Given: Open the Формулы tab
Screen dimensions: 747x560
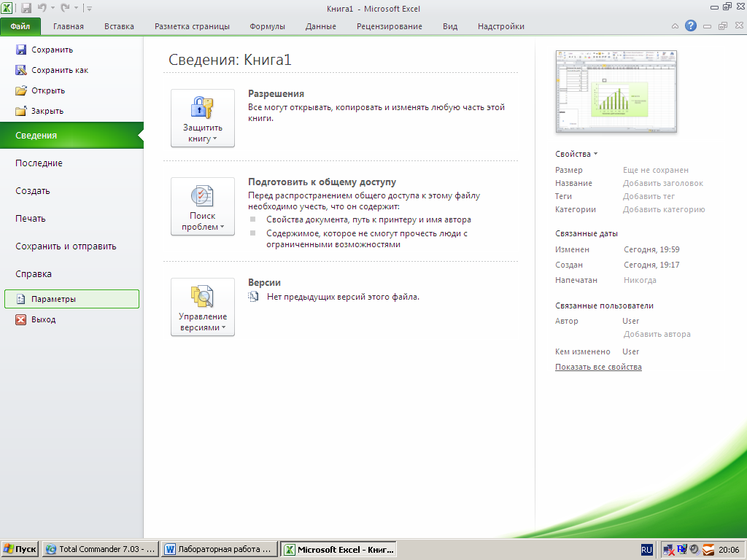Looking at the screenshot, I should pyautogui.click(x=267, y=26).
